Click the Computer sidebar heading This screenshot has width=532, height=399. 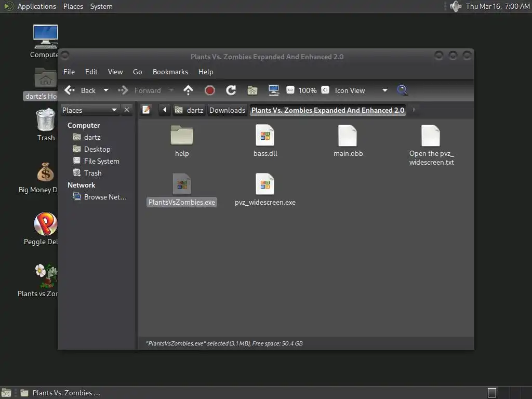pyautogui.click(x=84, y=125)
